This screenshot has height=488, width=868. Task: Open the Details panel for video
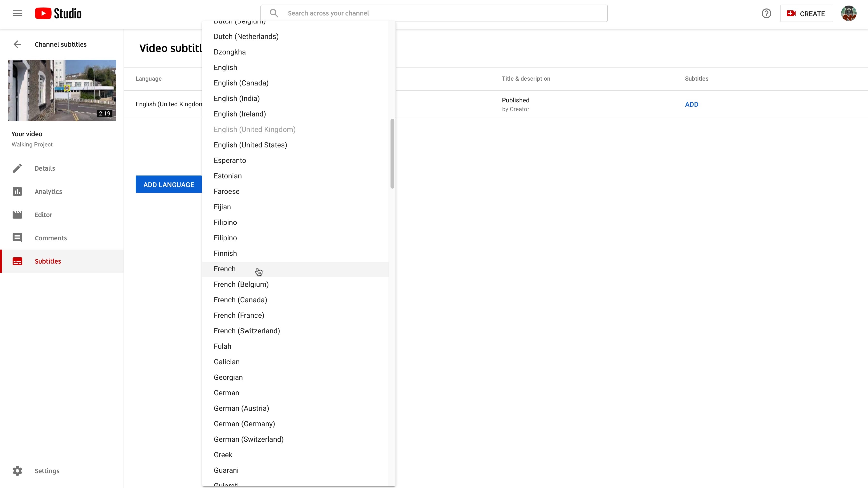pyautogui.click(x=45, y=168)
